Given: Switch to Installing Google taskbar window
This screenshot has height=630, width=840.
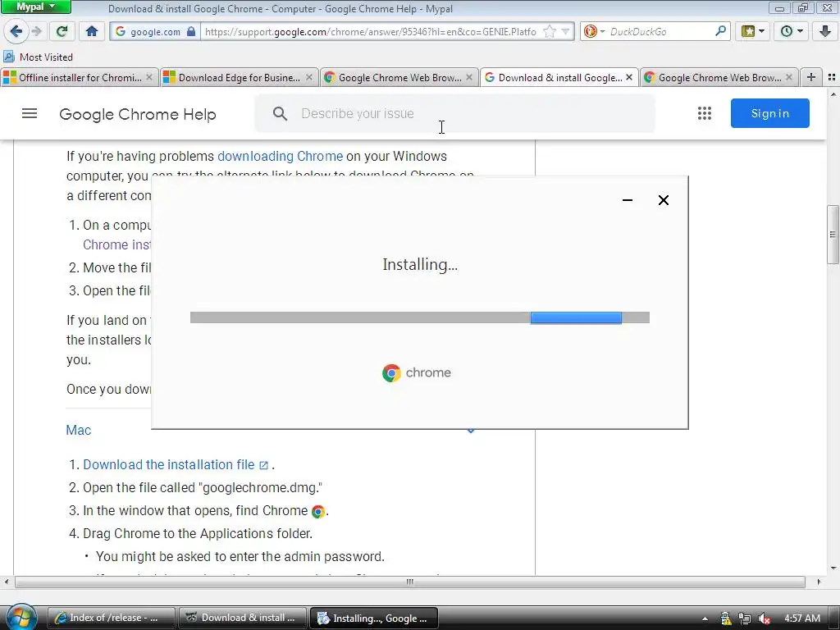Looking at the screenshot, I should 374,618.
